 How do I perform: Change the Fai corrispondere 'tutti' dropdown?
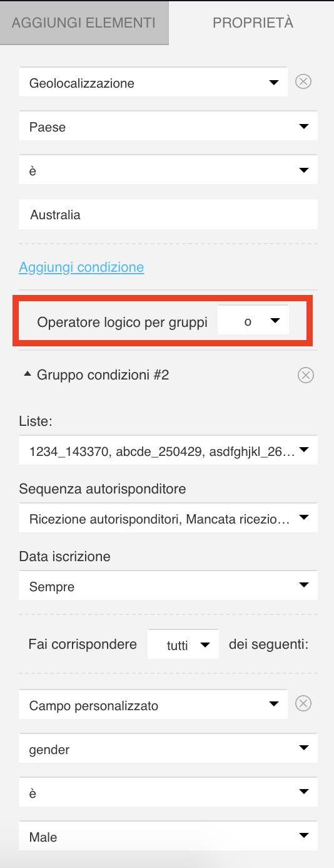point(183,645)
